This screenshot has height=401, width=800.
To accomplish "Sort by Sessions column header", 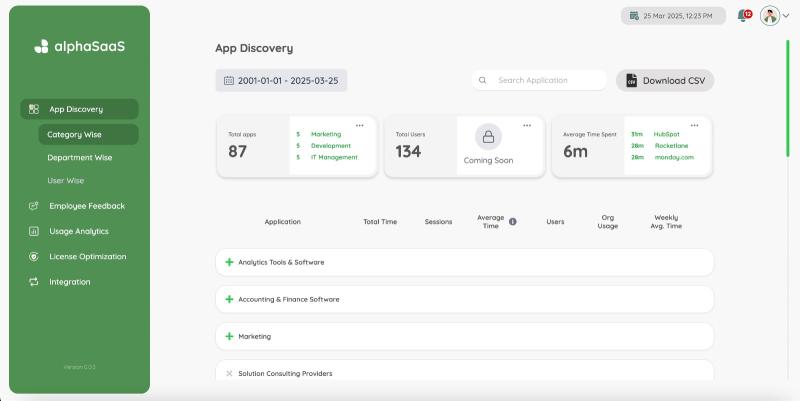I will pos(438,221).
